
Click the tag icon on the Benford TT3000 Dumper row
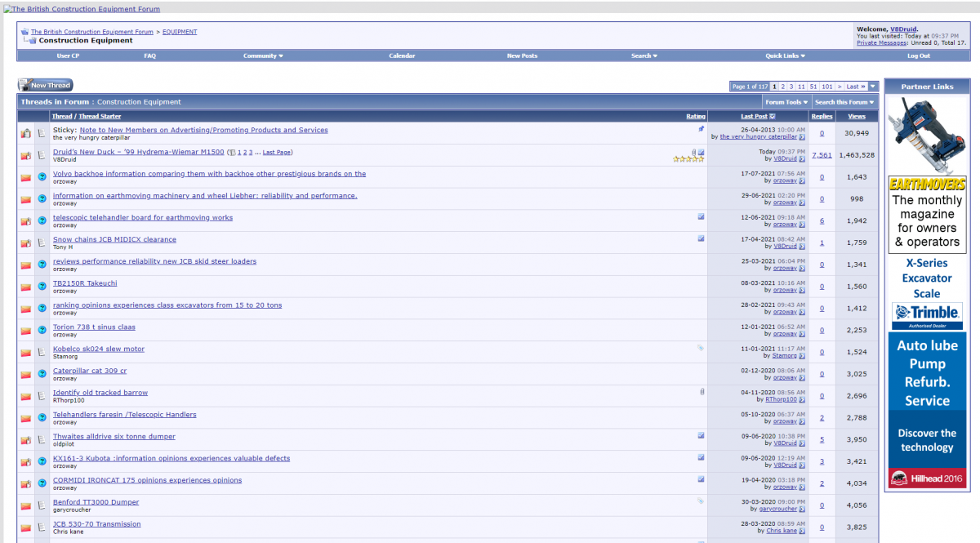point(701,501)
